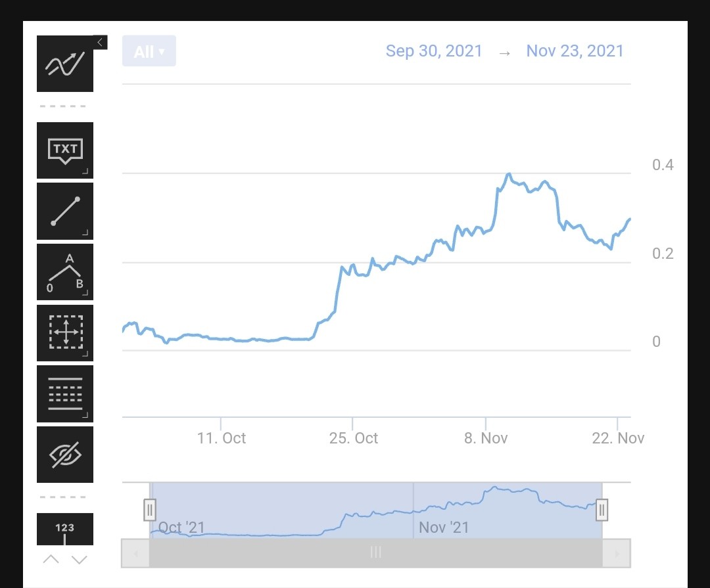The height and width of the screenshot is (588, 710).
Task: Select the line segment drawing tool
Action: 64,212
